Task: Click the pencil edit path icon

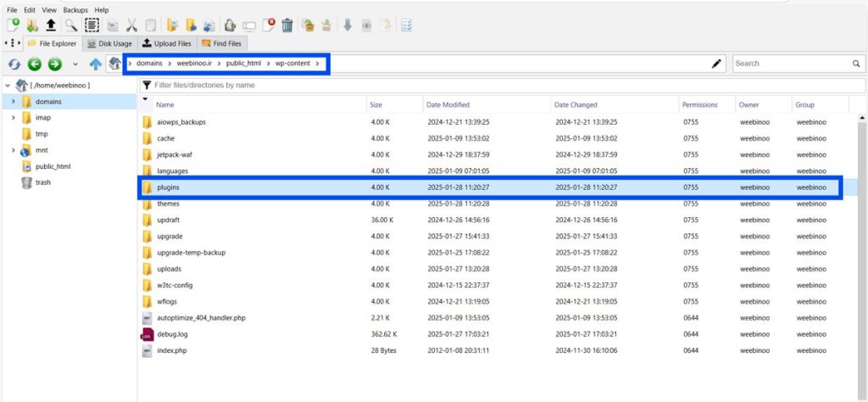Action: click(717, 64)
